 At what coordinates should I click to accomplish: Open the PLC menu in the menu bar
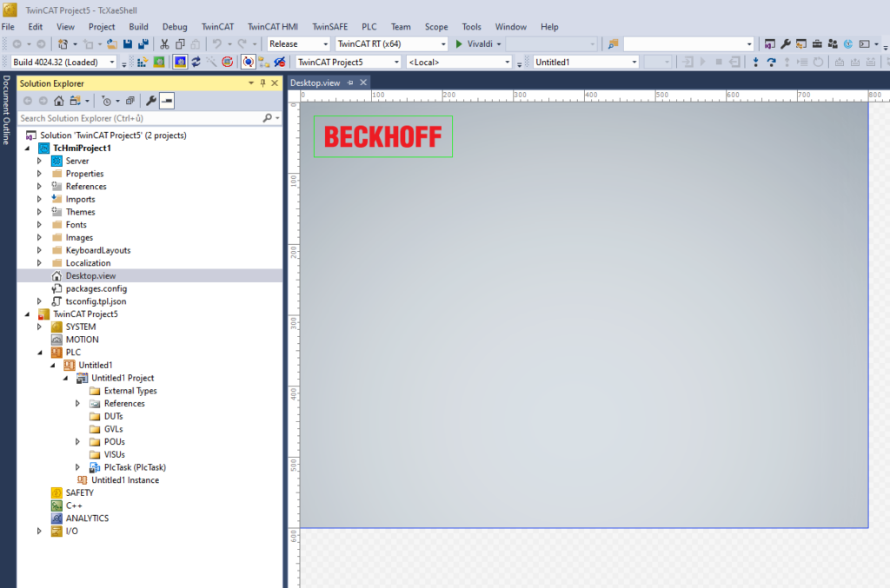click(369, 27)
